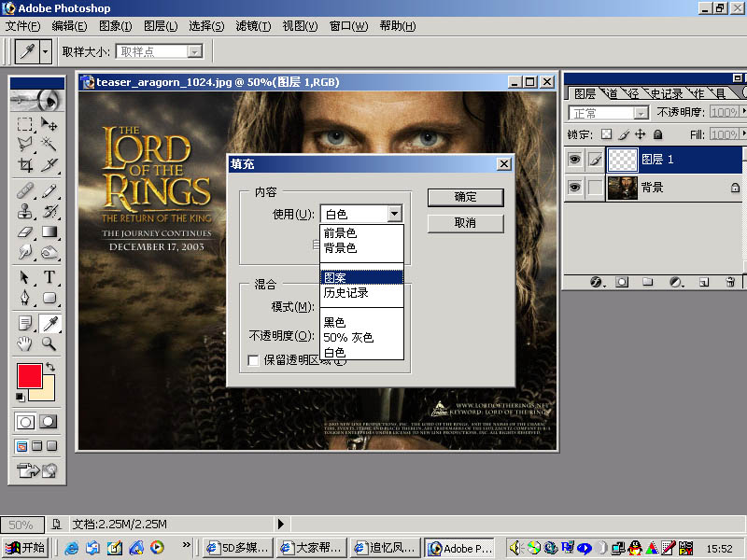Toggle lock all padlock
Screen dimensions: 747x560
(x=658, y=134)
